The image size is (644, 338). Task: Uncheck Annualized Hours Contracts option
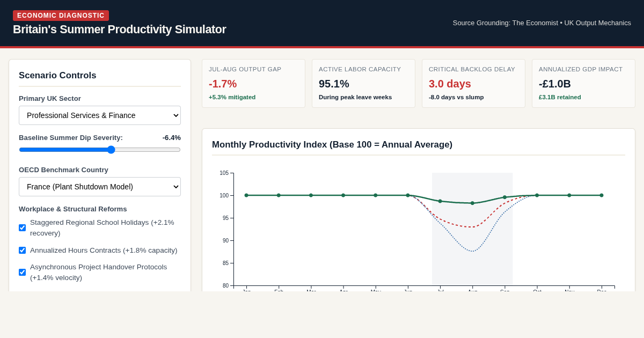point(22,251)
